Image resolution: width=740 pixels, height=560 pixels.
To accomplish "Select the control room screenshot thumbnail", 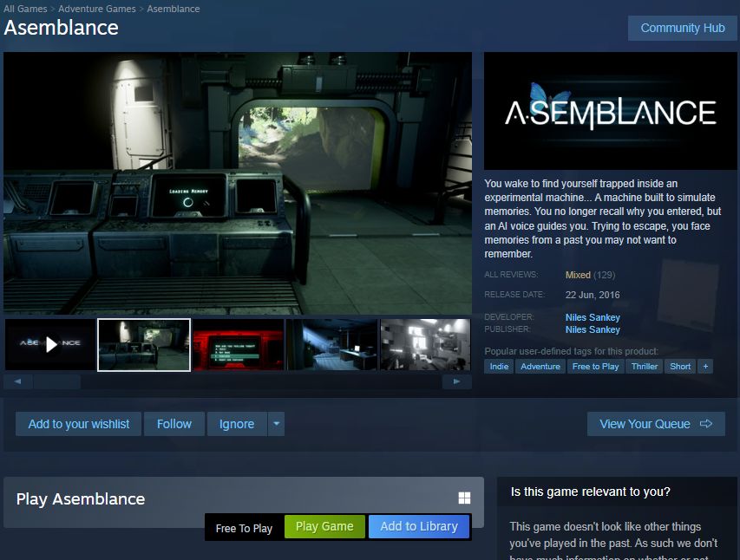I will click(144, 344).
